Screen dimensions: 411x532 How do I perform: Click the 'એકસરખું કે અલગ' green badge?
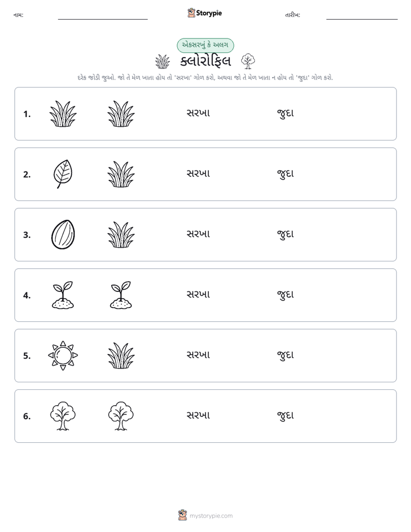205,45
